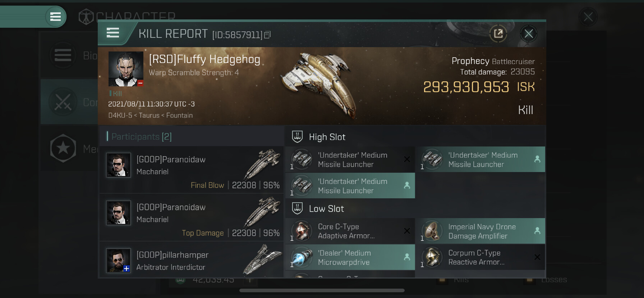Open Paranoidaw Top Damage participant entry

[191, 217]
